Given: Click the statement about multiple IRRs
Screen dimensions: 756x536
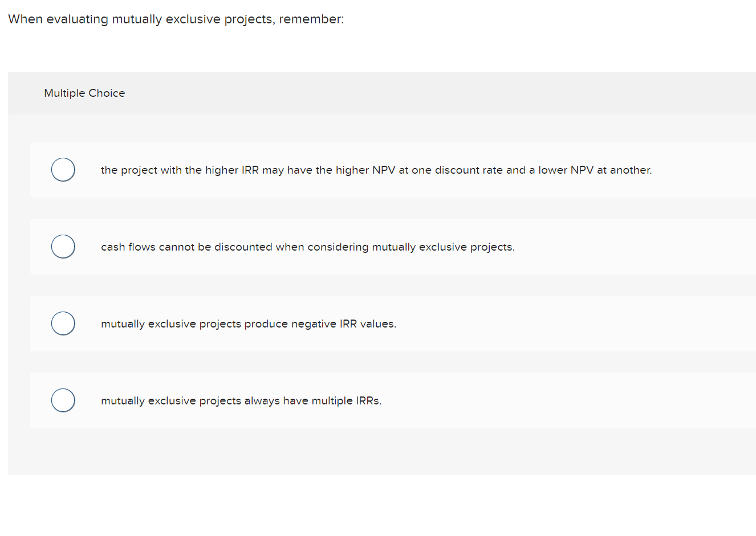Looking at the screenshot, I should pos(242,400).
